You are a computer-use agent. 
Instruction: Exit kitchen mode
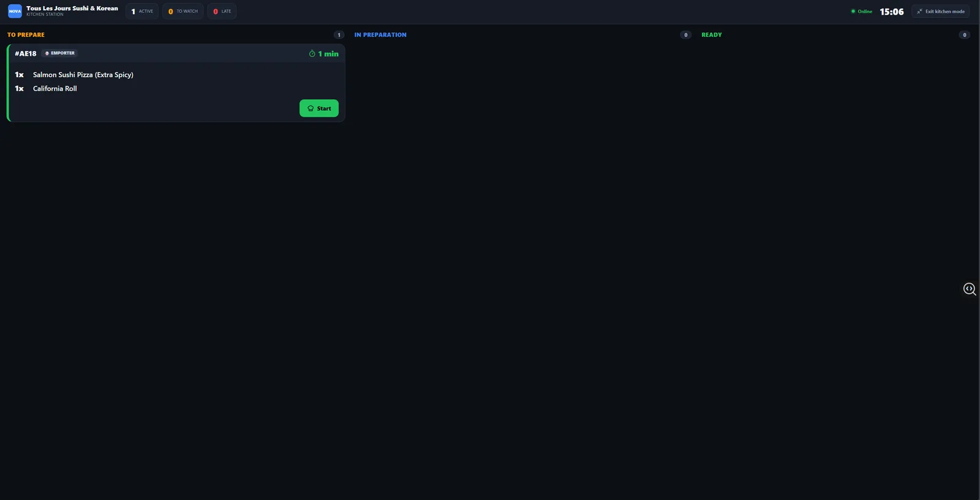click(x=940, y=11)
